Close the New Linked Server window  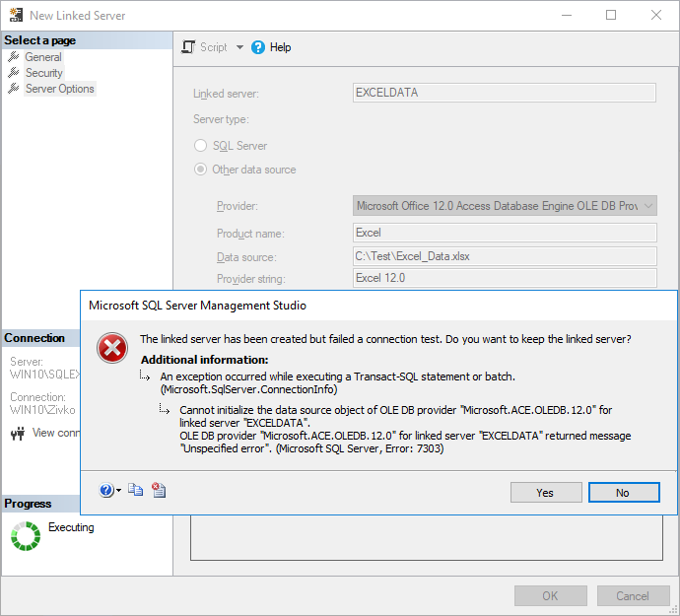coord(656,15)
